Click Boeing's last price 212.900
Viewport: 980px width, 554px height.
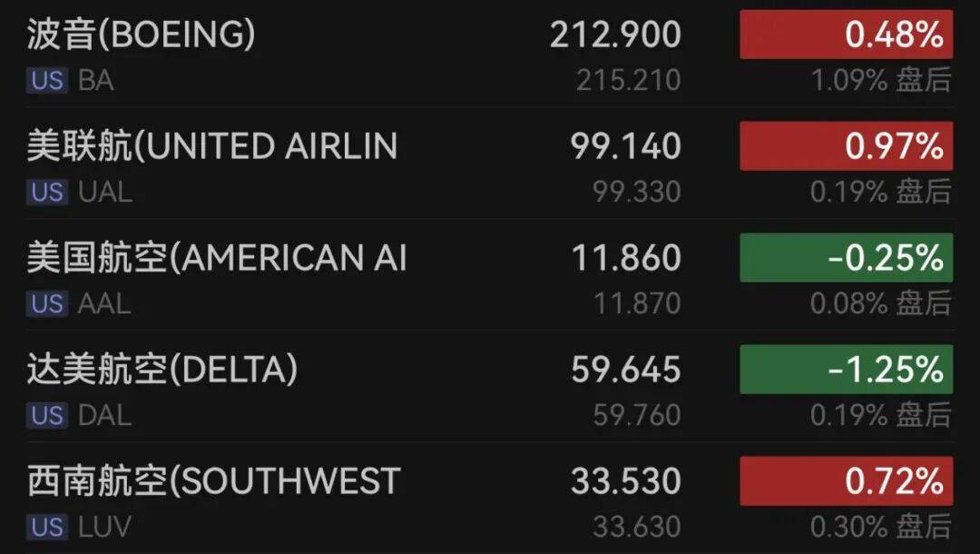coord(615,35)
